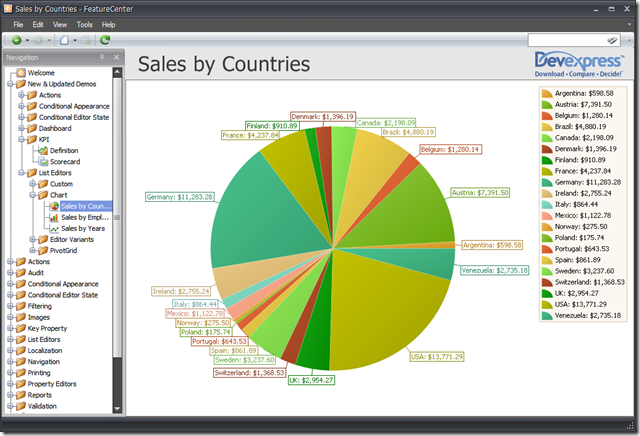
Task: Click the Sales by Countries pie chart icon
Action: pos(54,206)
